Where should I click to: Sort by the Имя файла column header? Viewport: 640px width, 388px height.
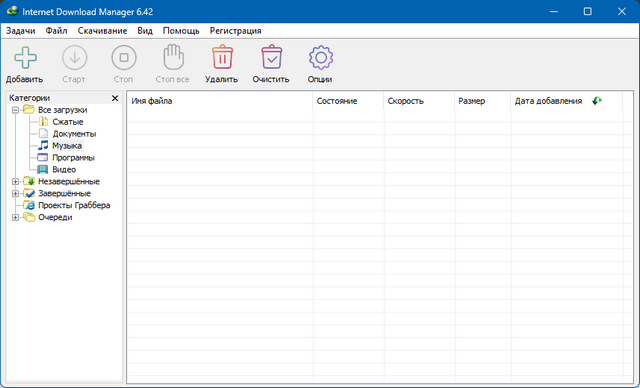(x=220, y=101)
